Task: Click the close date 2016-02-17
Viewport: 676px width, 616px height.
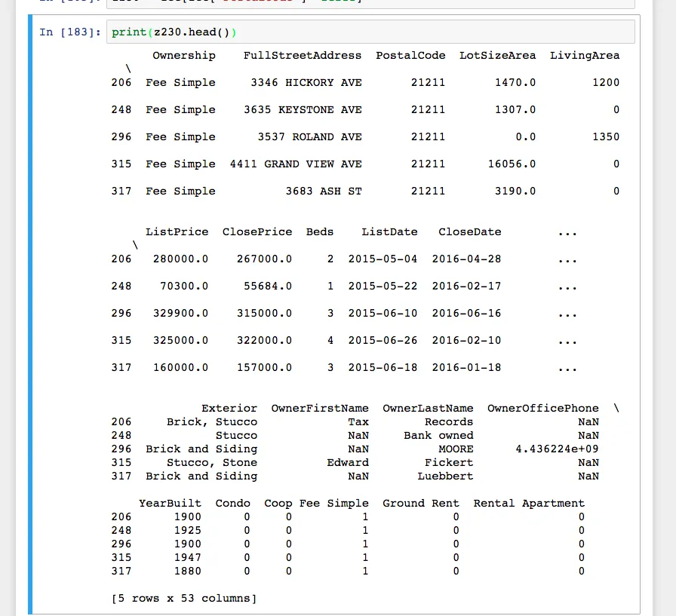Action: pyautogui.click(x=466, y=286)
